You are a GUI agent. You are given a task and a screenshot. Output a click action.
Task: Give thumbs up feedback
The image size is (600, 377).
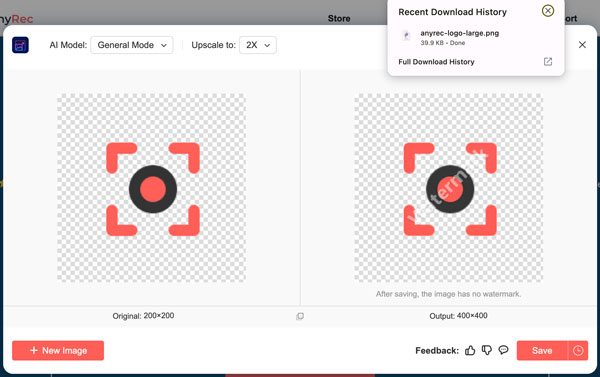pos(470,350)
